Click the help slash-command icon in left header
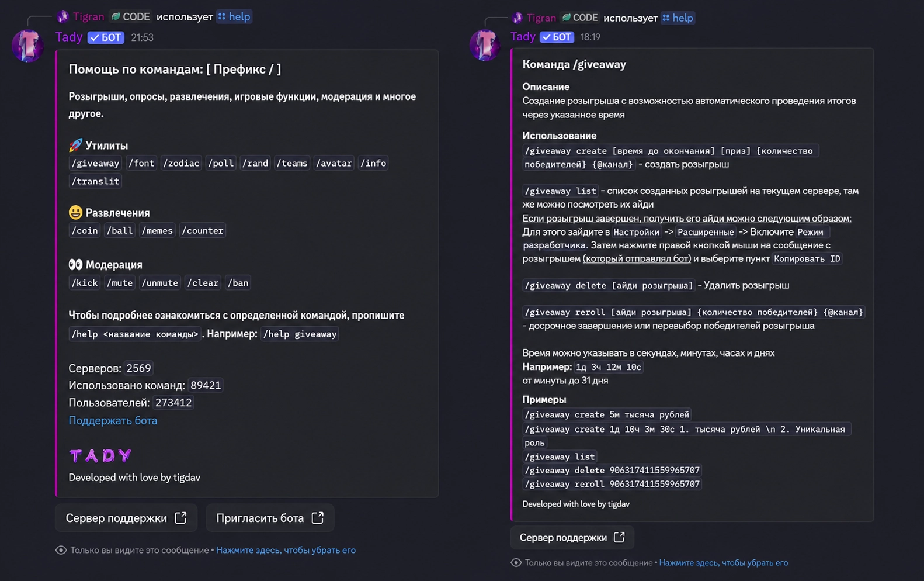Viewport: 924px width, 581px height. 222,17
